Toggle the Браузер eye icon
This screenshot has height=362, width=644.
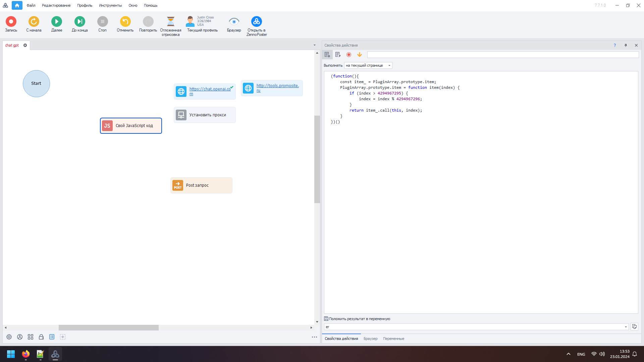(234, 21)
